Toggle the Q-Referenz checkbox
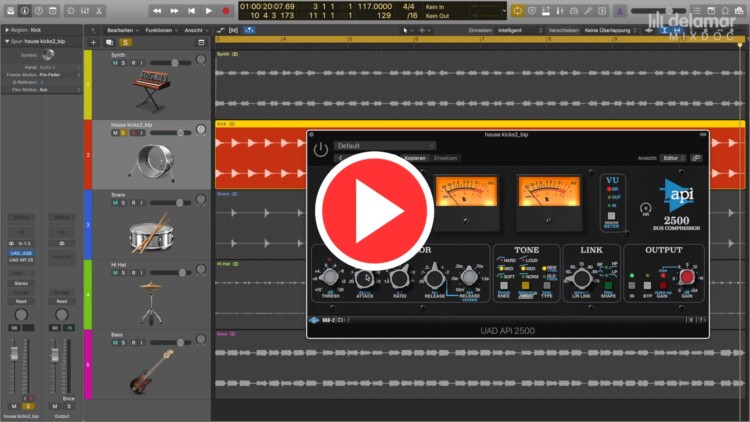The height and width of the screenshot is (422, 750). pyautogui.click(x=42, y=82)
